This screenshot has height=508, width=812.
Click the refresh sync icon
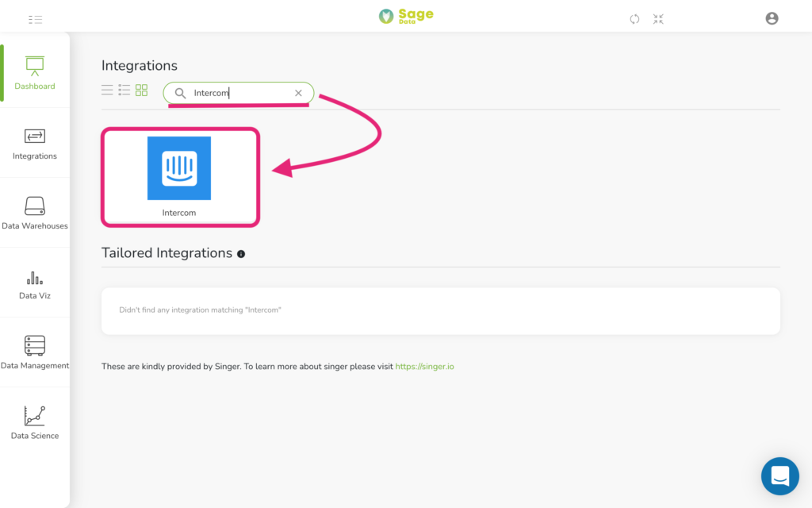click(634, 19)
